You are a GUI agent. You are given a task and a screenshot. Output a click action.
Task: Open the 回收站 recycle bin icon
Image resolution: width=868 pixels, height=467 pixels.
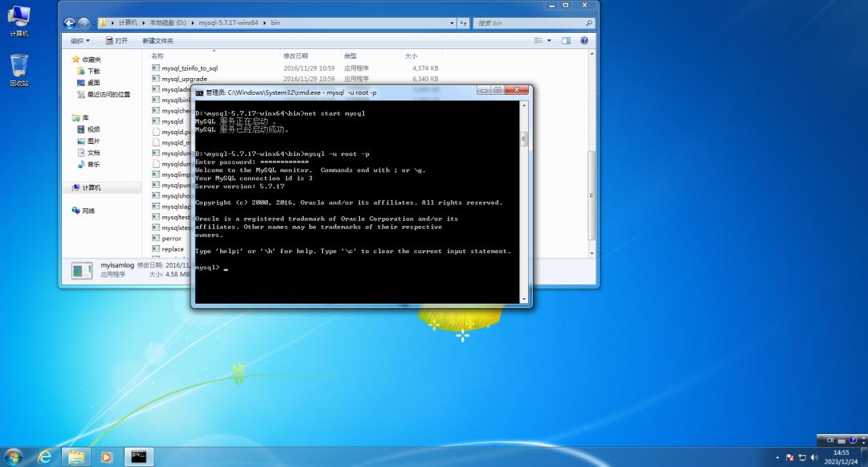tap(18, 70)
